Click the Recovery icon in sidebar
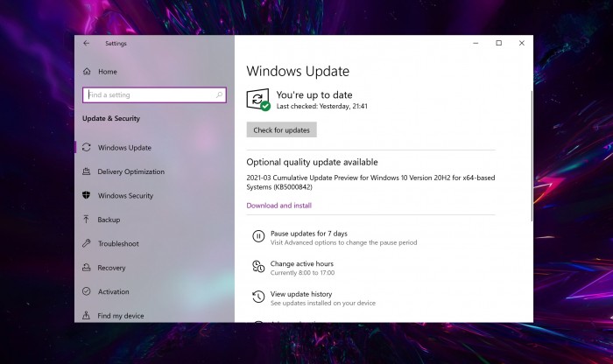Image resolution: width=613 pixels, height=364 pixels. coord(87,268)
